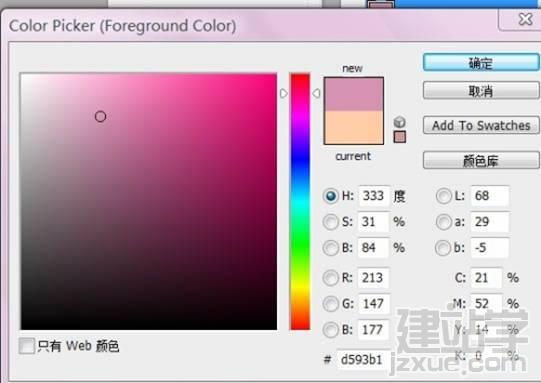Select the R red radio button
541x383 pixels.
tap(331, 278)
